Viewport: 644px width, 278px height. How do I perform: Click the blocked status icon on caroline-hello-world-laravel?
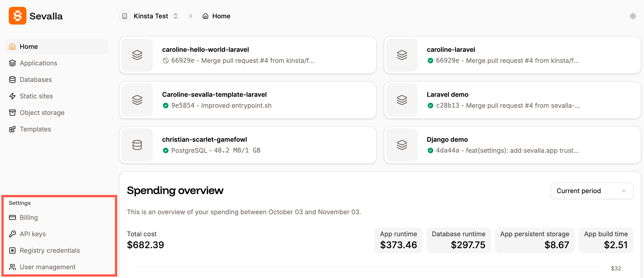point(166,60)
